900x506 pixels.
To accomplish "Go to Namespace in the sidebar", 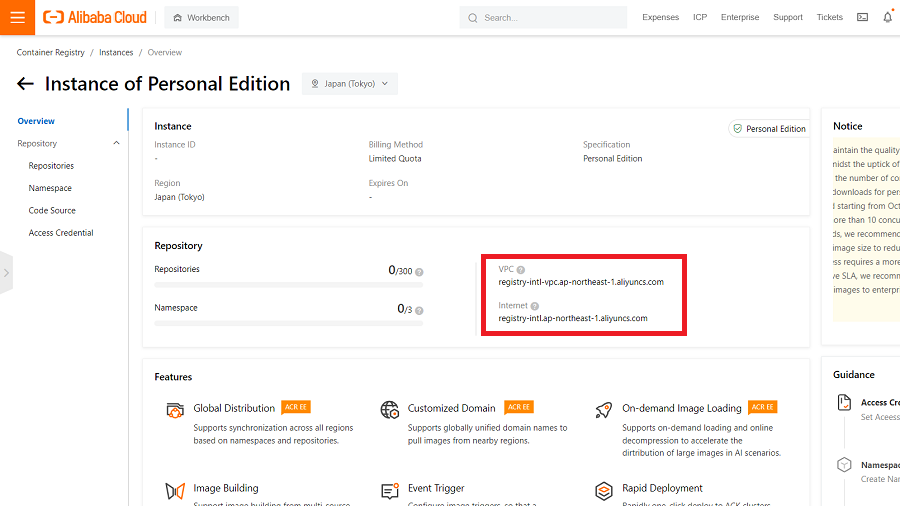I will [x=50, y=188].
